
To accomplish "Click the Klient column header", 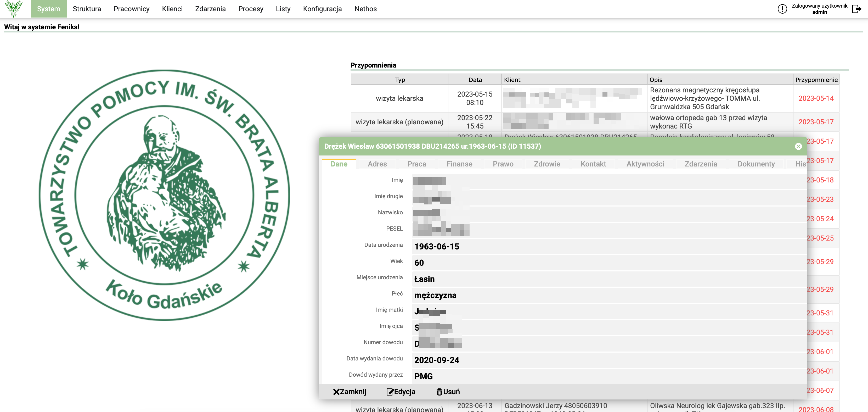I will click(574, 80).
